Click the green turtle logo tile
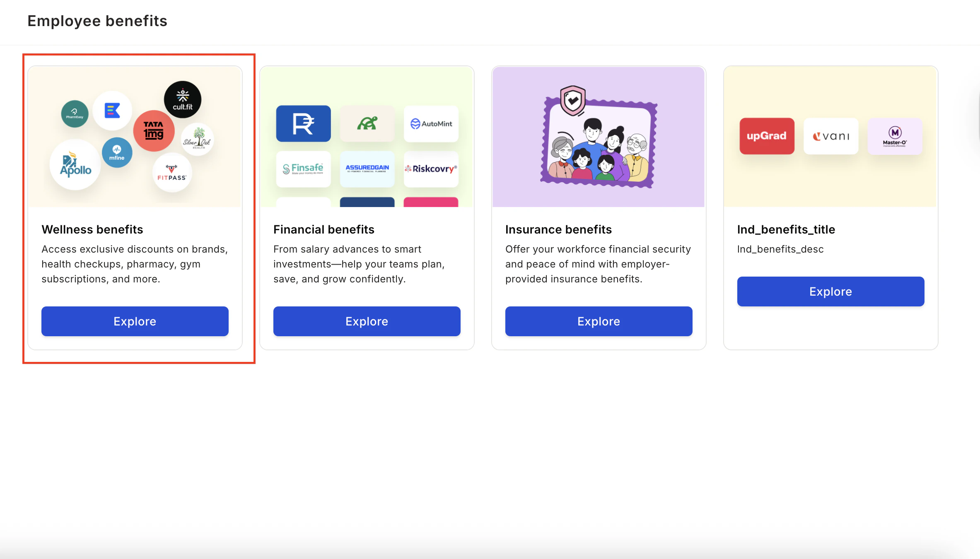The image size is (980, 559). (367, 123)
